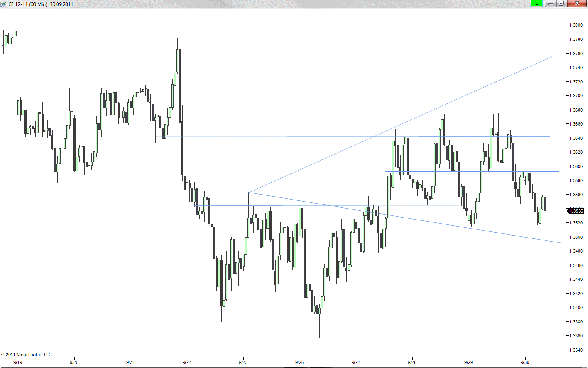
Task: Click the 1.3760 price axis label
Action: click(x=576, y=54)
